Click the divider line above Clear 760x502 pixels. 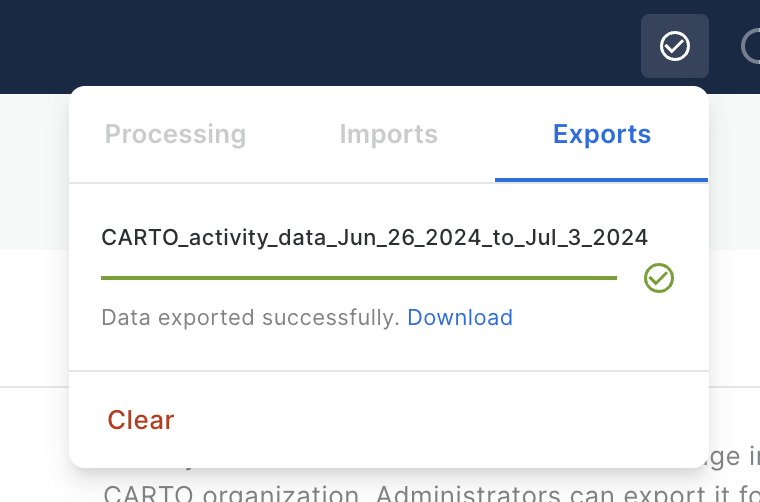388,371
